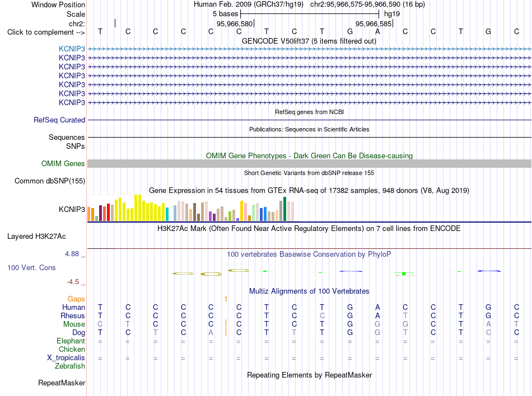Click the GENCODE V50lift37 track title
This screenshot has width=532, height=396.
pyautogui.click(x=309, y=41)
